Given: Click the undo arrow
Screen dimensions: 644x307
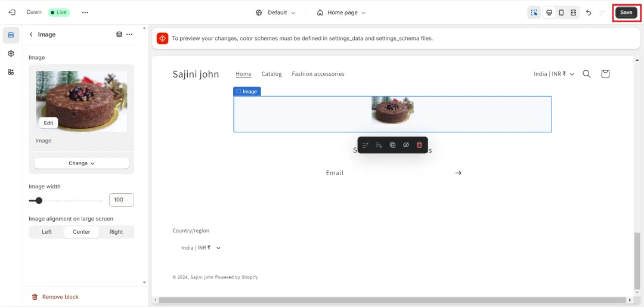Looking at the screenshot, I should pos(589,13).
